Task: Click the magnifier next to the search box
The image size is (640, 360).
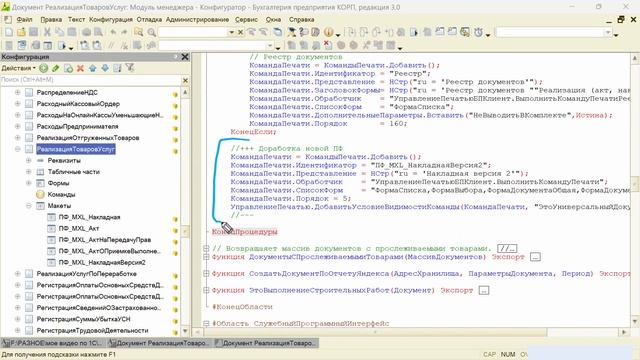Action: pyautogui.click(x=151, y=32)
